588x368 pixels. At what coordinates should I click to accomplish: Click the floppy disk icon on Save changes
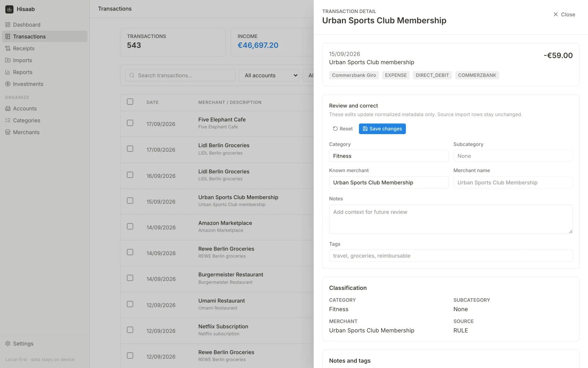[x=365, y=129]
